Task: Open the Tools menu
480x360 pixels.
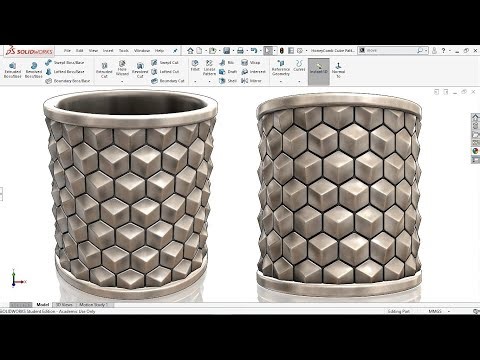Action: pos(124,51)
